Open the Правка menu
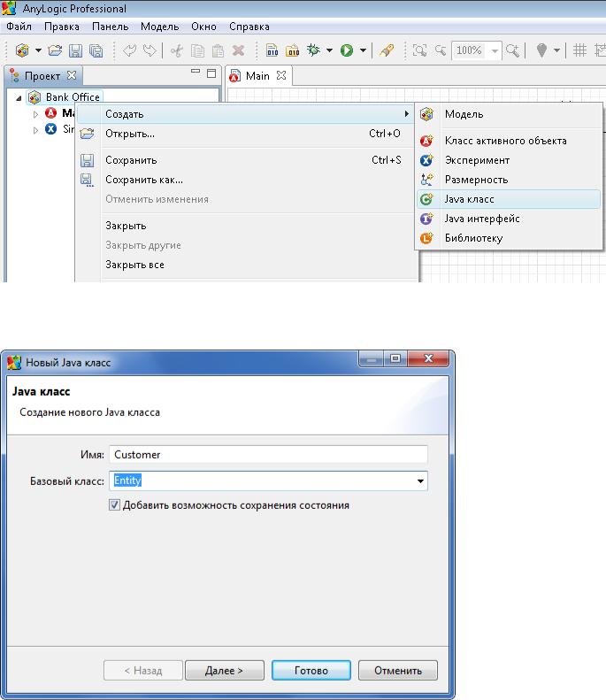606x700 pixels. [x=62, y=27]
